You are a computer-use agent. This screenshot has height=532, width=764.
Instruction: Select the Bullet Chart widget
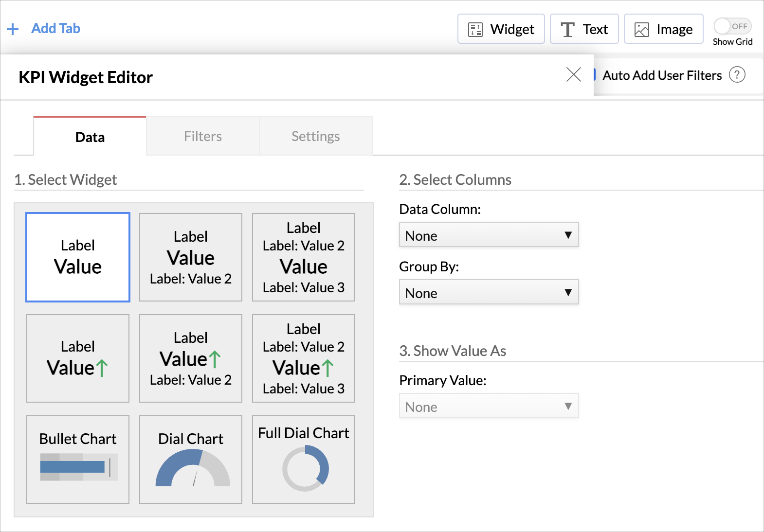(x=78, y=459)
